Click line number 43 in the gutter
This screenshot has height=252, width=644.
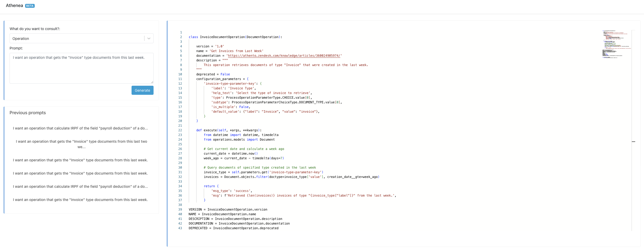180,228
